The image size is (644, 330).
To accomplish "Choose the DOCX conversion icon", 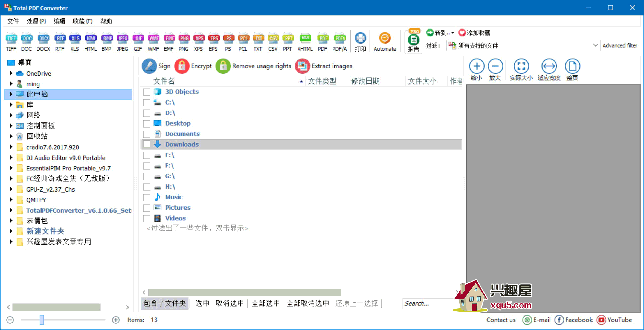I will tap(43, 42).
